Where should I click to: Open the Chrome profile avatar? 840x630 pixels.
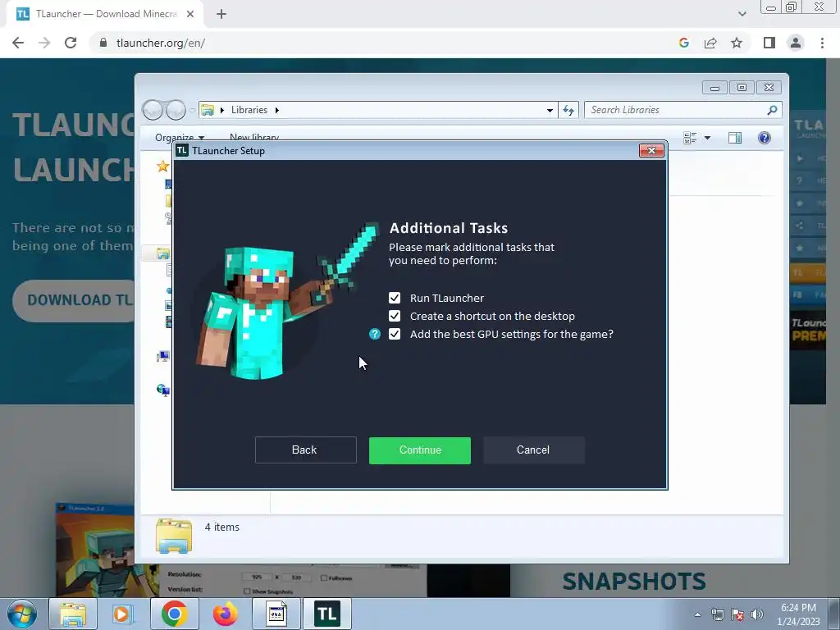click(796, 43)
